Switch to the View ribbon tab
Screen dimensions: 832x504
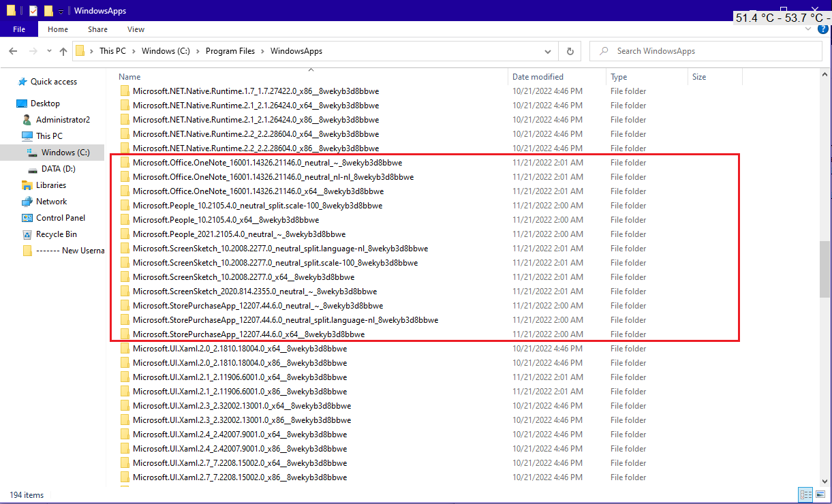tap(136, 29)
